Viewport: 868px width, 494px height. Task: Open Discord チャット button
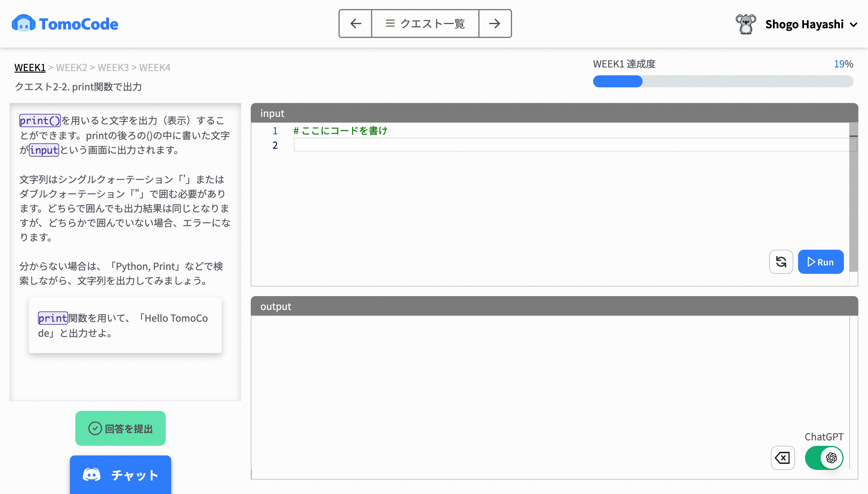tap(121, 475)
